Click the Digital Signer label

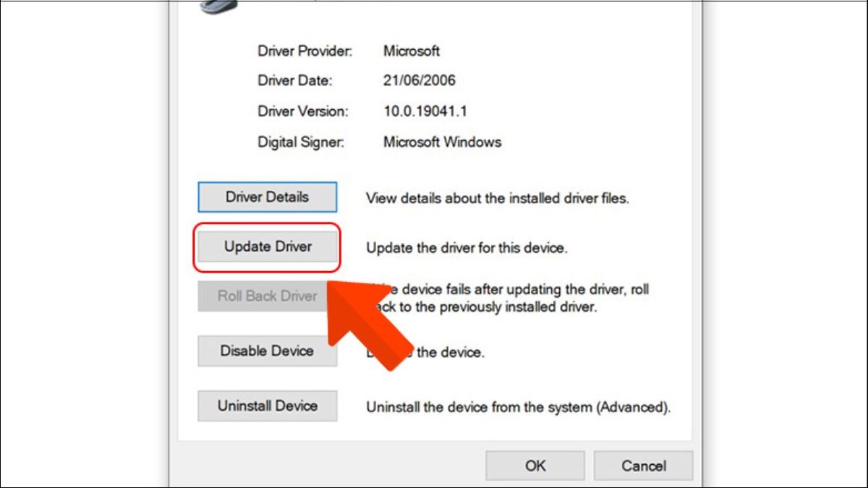[x=301, y=142]
